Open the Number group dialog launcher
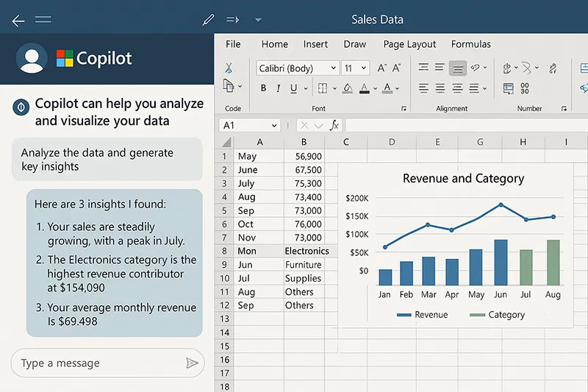 click(x=564, y=109)
